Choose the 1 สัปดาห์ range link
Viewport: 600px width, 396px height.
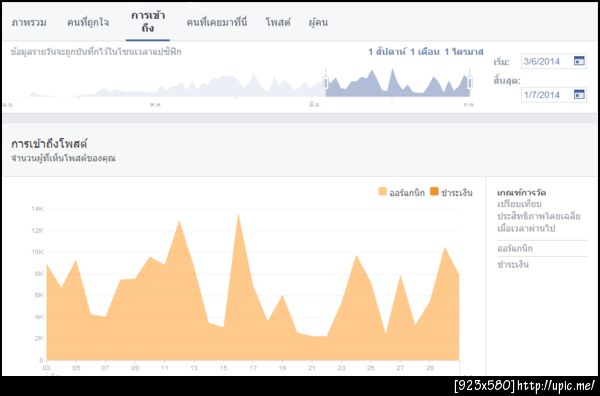(387, 52)
